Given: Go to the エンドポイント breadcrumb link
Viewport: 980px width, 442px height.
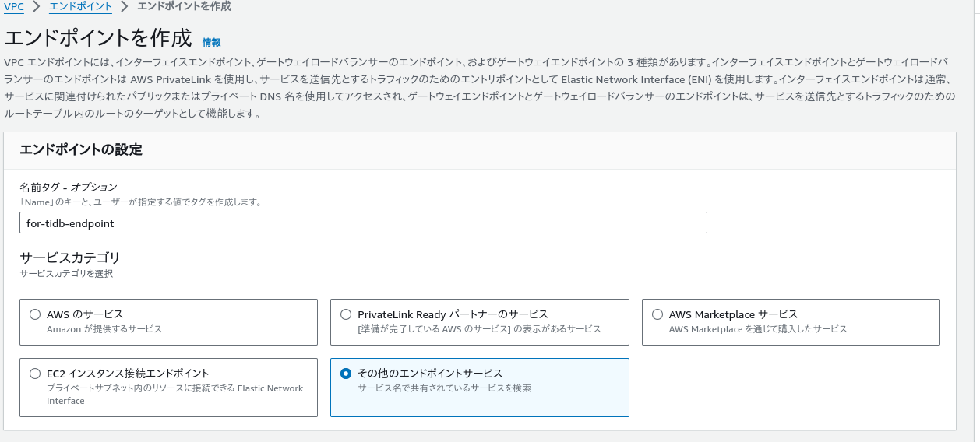Looking at the screenshot, I should click(80, 6).
